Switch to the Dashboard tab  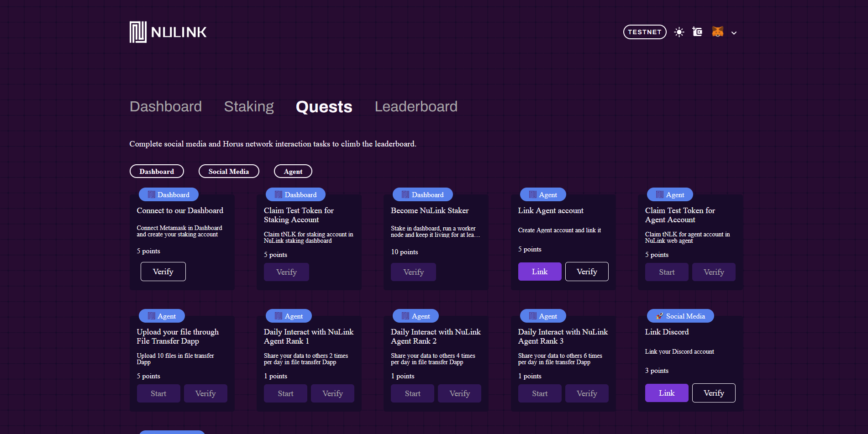(x=165, y=106)
